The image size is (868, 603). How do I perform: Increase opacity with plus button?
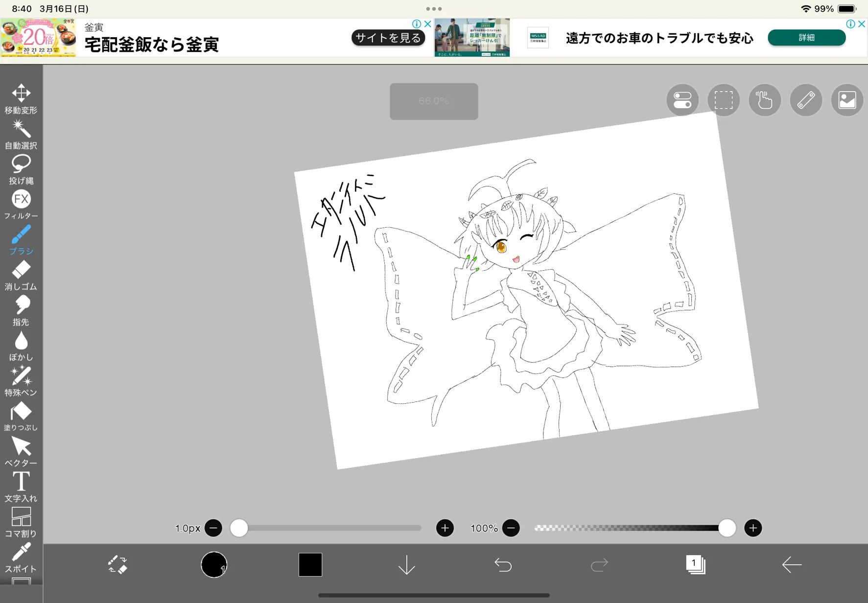click(x=753, y=528)
